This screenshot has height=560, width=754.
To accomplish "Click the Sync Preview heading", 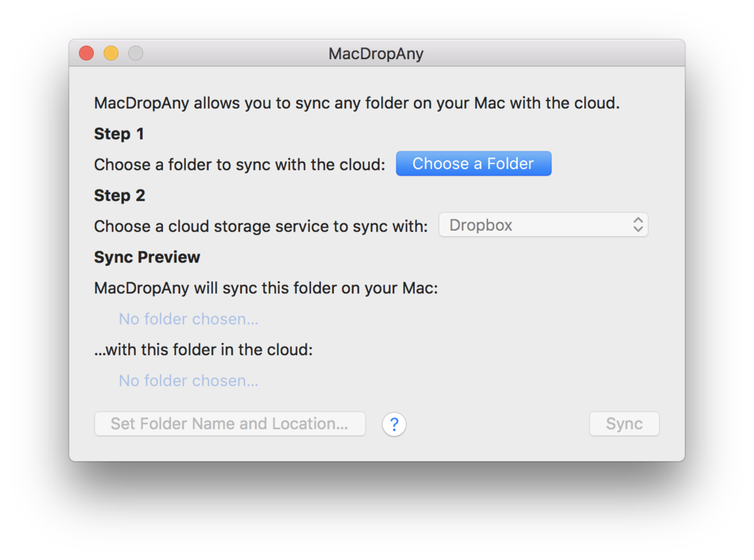I will point(147,257).
